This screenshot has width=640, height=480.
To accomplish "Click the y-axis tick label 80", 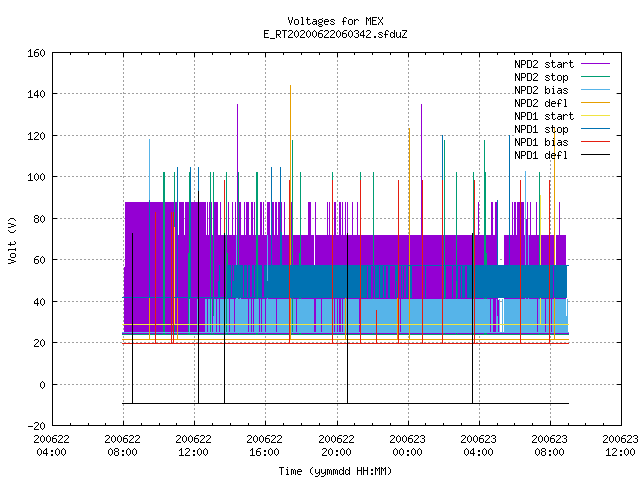I will (x=39, y=219).
